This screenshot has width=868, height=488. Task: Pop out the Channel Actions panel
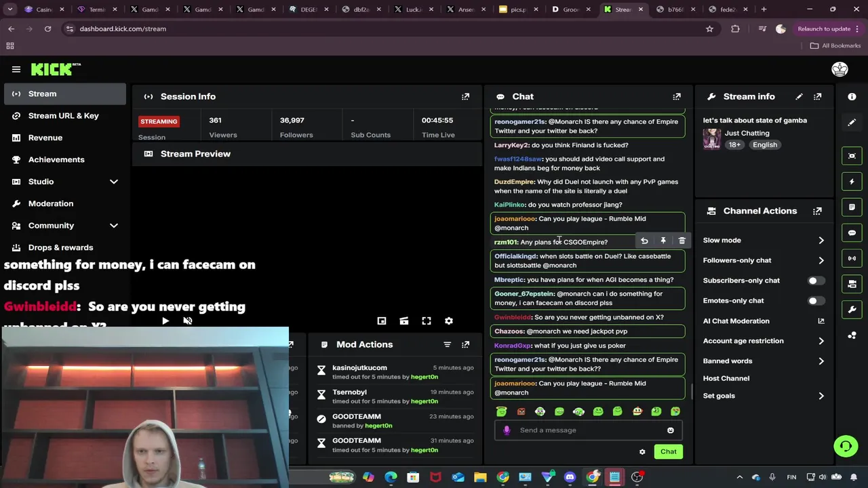(817, 211)
